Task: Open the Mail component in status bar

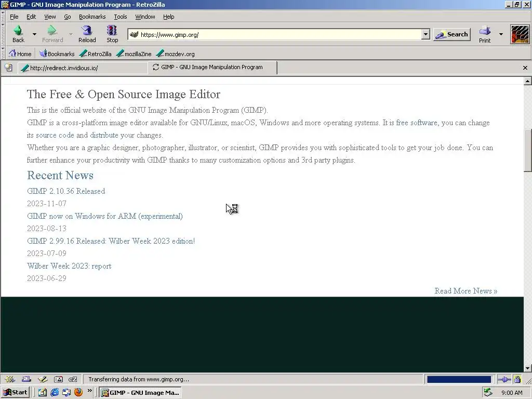Action: click(26, 379)
